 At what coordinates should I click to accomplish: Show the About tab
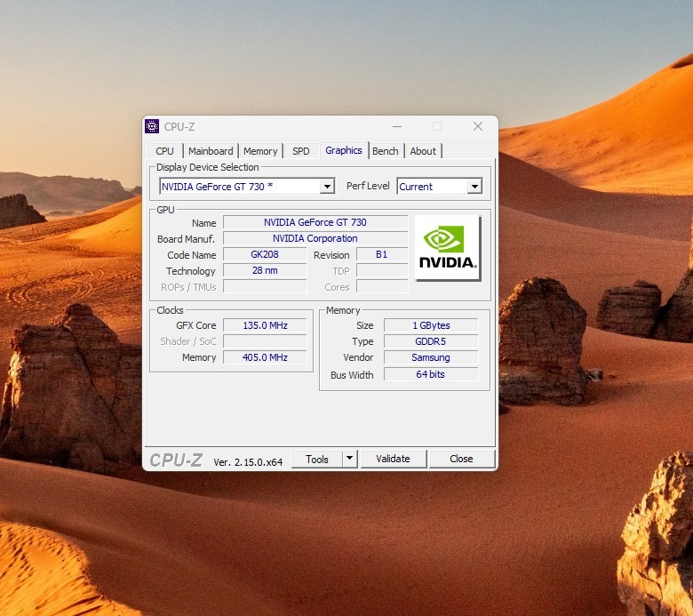point(423,151)
